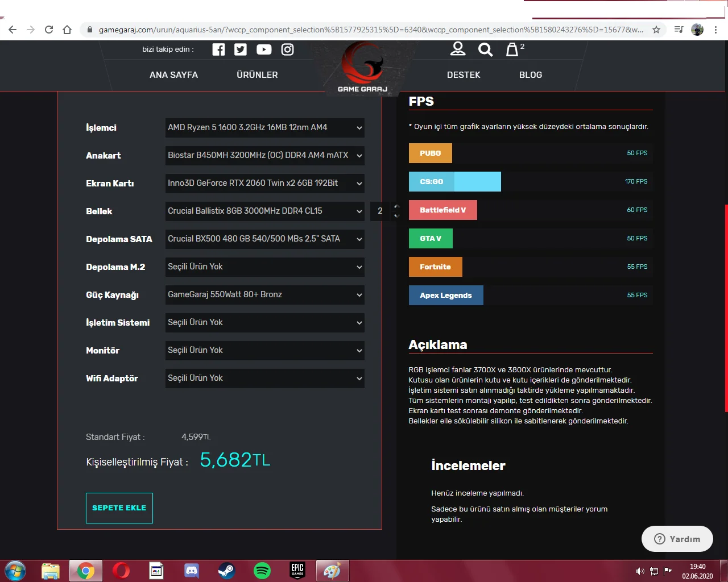Click the SEPETE EKLE button
This screenshot has width=728, height=582.
(119, 508)
